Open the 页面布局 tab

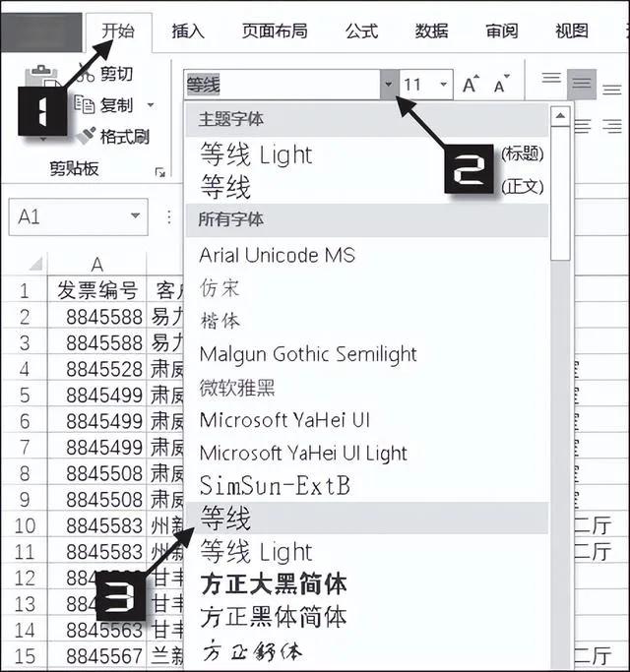click(275, 31)
